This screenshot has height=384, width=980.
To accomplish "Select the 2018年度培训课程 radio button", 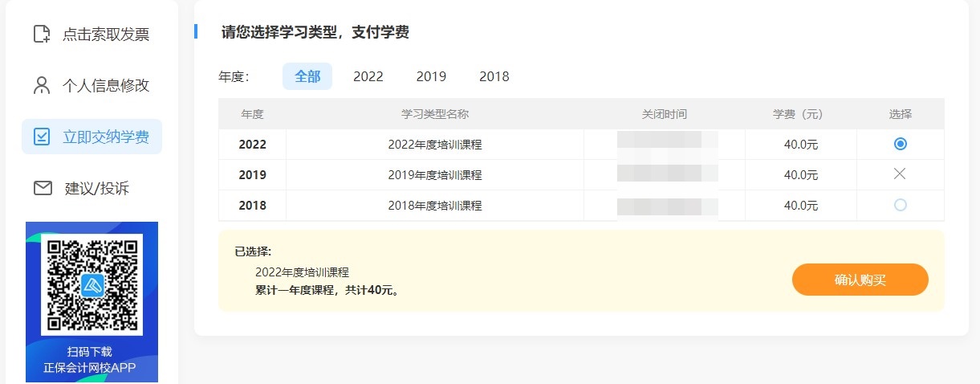I will pyautogui.click(x=900, y=205).
